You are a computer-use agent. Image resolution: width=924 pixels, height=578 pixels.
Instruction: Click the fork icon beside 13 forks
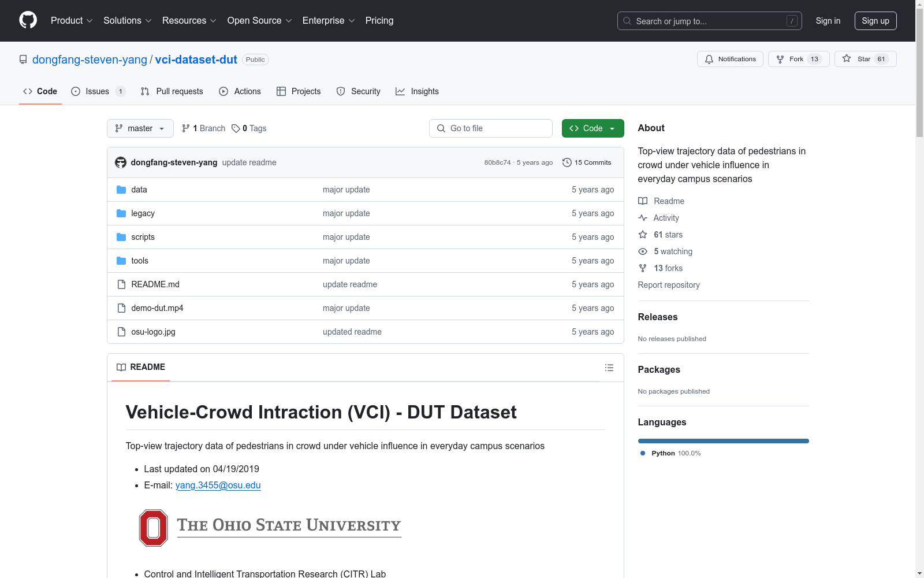643,268
